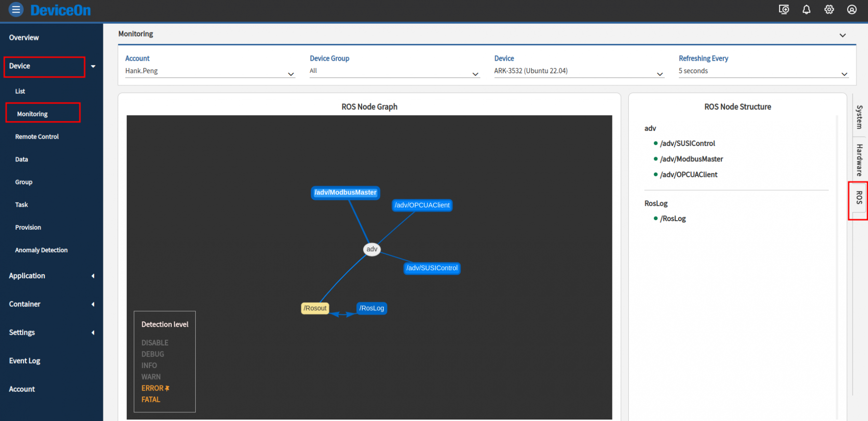Click the /adv/ModbusMaster node in graph

[345, 193]
